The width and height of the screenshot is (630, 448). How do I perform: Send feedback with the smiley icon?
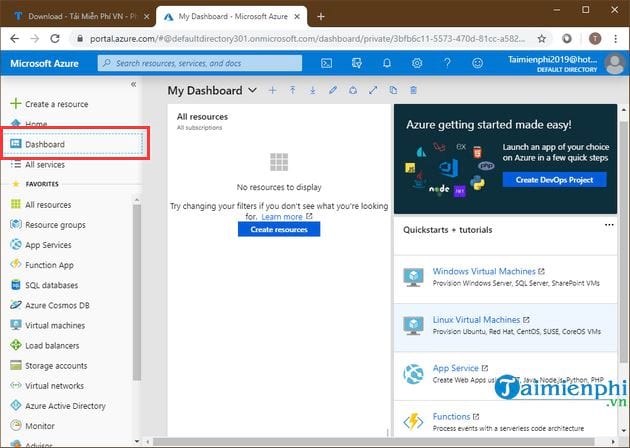coord(477,63)
